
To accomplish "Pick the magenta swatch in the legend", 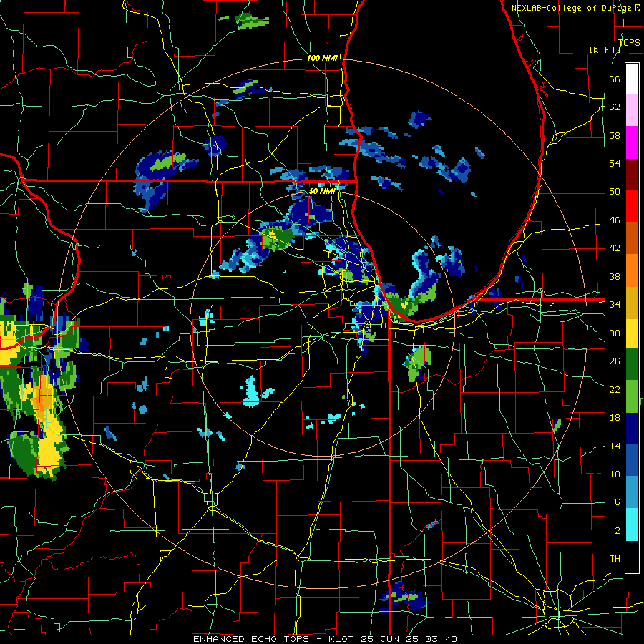I will [632, 142].
